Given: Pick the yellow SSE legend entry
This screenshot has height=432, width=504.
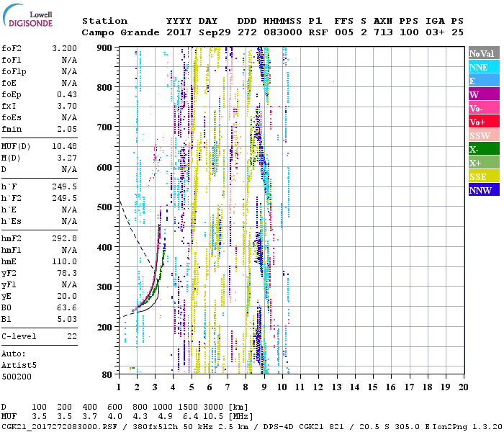Looking at the screenshot, I should [x=483, y=176].
